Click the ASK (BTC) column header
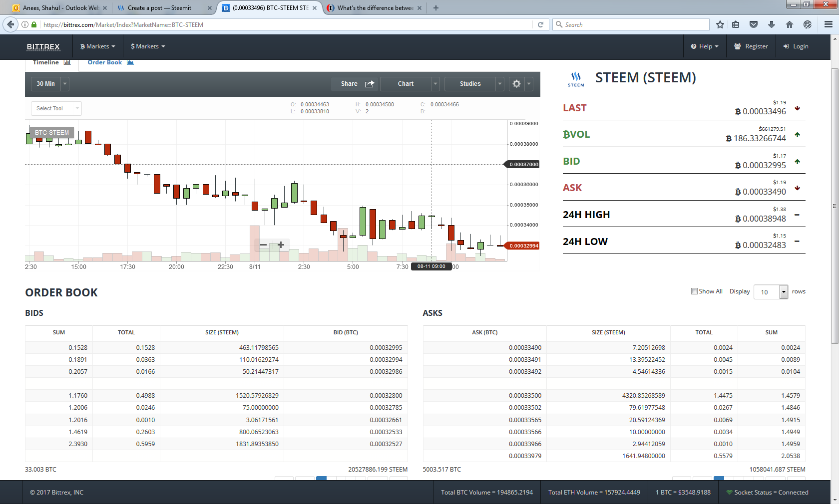 pos(484,332)
